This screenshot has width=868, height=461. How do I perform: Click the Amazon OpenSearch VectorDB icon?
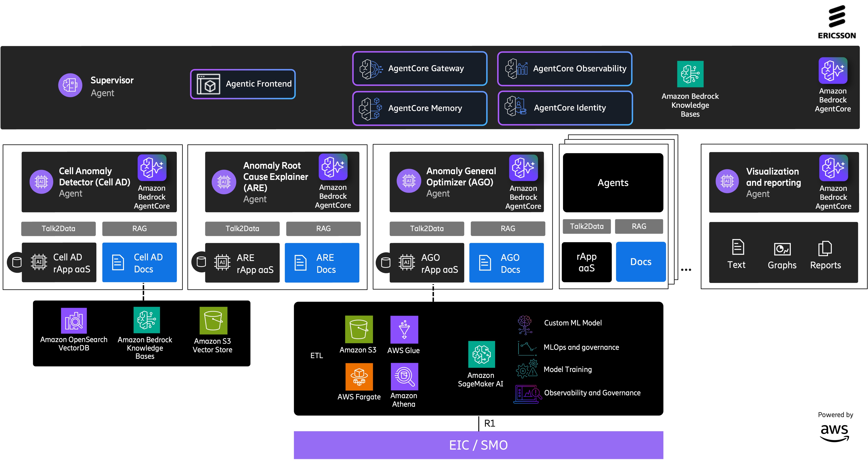(x=74, y=321)
